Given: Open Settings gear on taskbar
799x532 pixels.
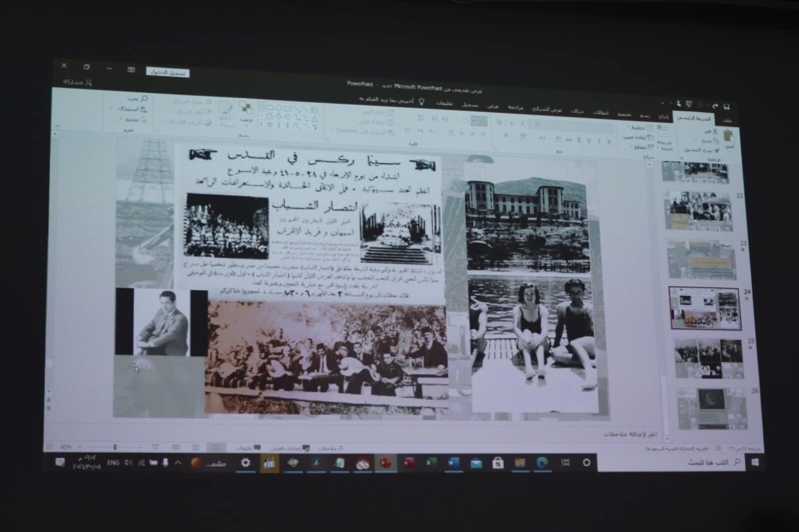Looking at the screenshot, I should point(245,463).
